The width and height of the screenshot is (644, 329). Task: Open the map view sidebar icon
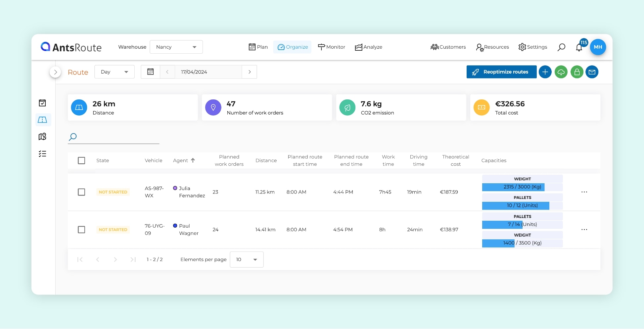(x=42, y=137)
